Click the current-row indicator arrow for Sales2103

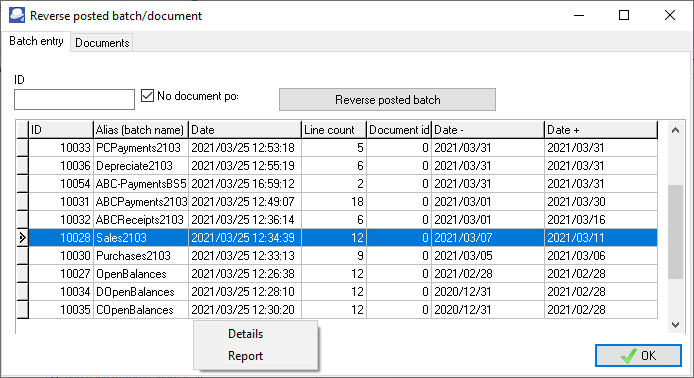[x=22, y=238]
